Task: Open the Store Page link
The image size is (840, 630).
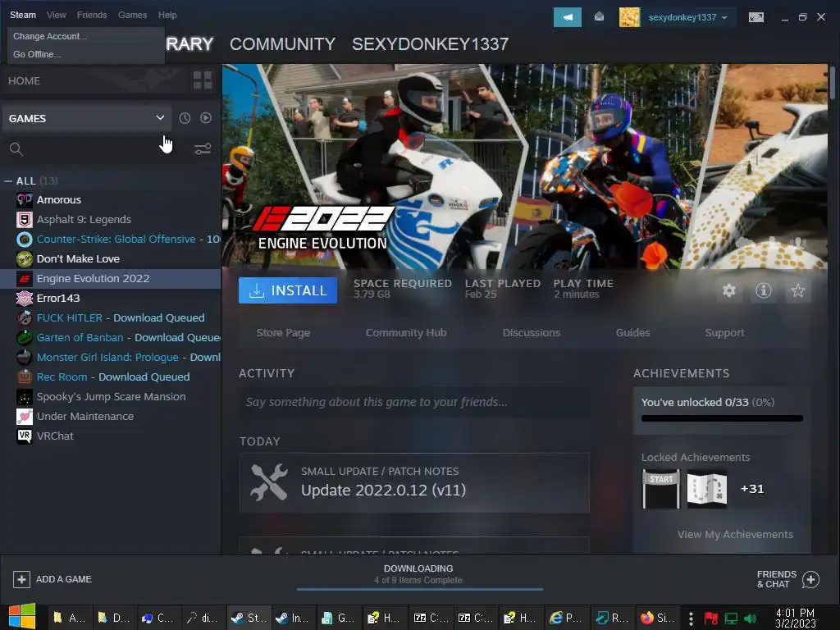Action: (x=283, y=333)
